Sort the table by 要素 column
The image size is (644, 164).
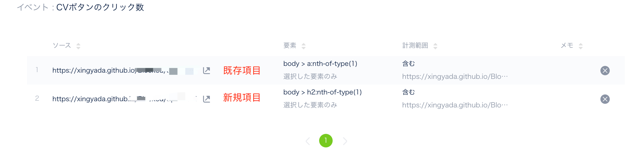[304, 46]
